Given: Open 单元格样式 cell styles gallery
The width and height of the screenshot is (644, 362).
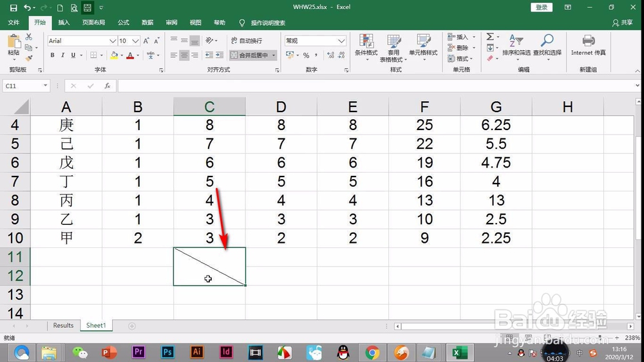Looking at the screenshot, I should point(423,46).
